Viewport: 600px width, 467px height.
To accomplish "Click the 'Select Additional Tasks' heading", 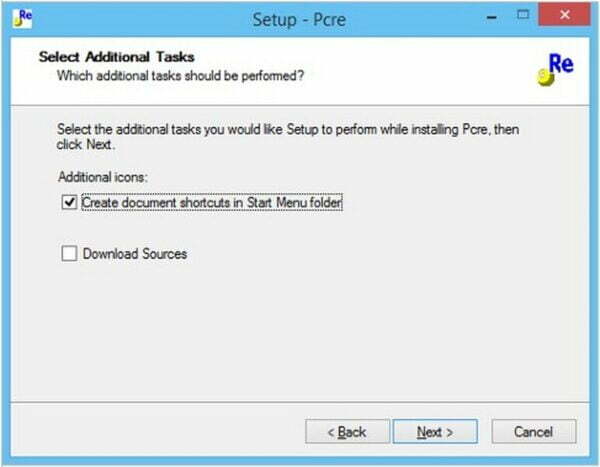I will pos(117,57).
